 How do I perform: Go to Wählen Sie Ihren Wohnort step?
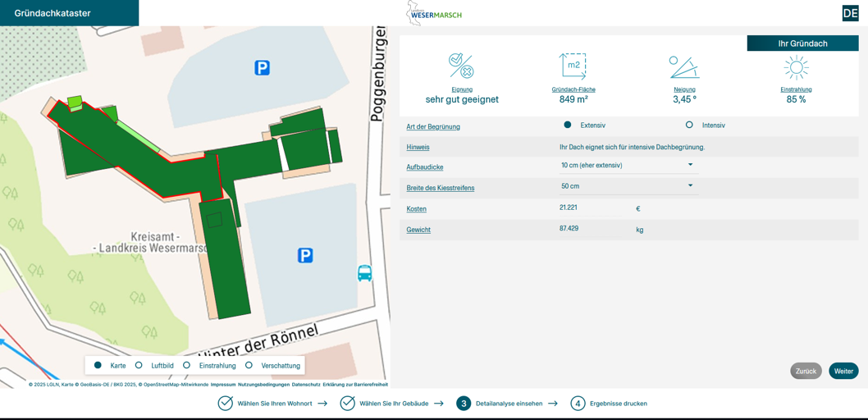[275, 404]
